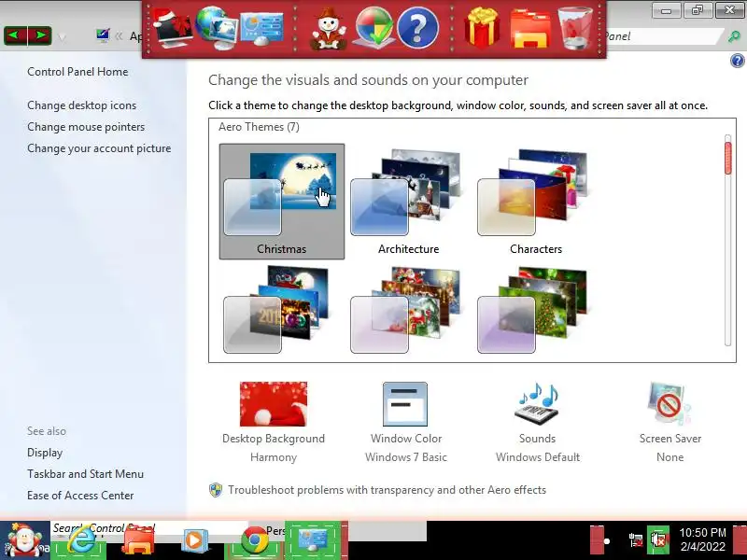Click the Windows 7 Basic label

pyautogui.click(x=406, y=457)
